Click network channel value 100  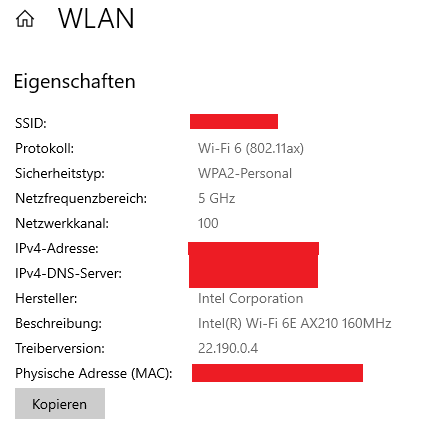click(208, 223)
